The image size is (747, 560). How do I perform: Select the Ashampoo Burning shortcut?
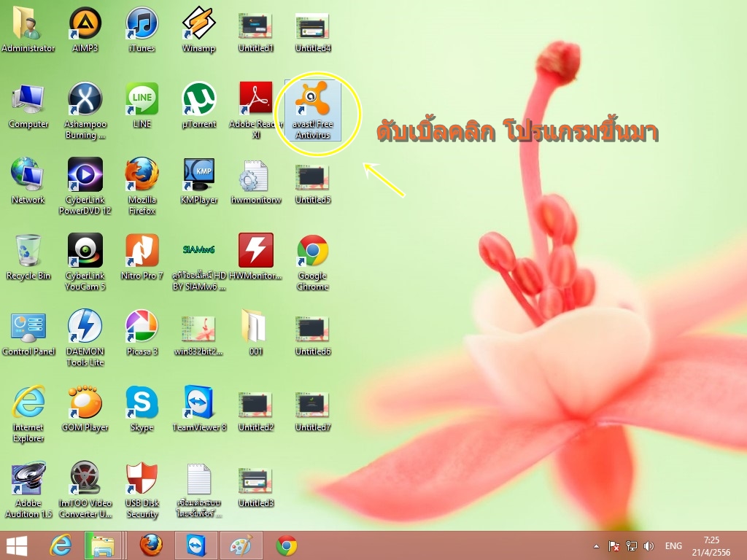click(85, 111)
